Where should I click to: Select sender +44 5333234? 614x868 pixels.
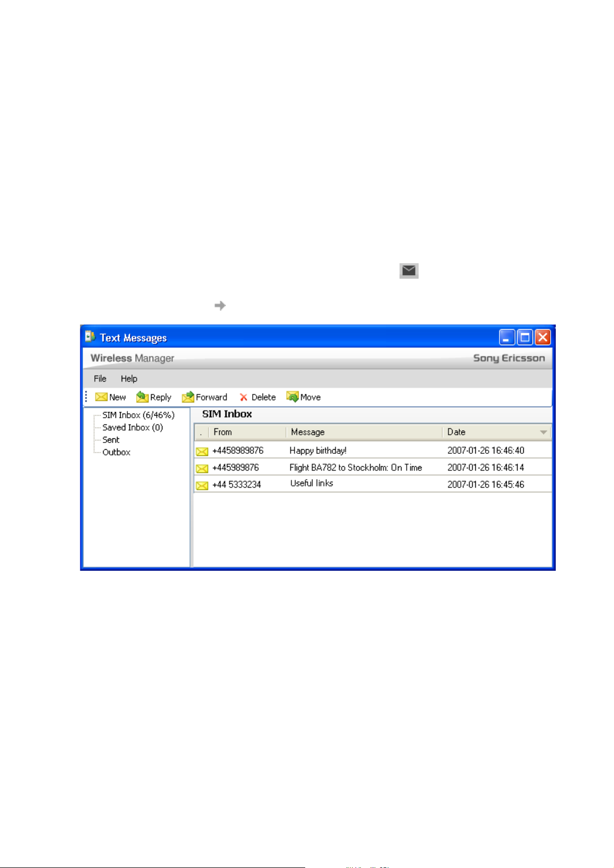coord(237,485)
